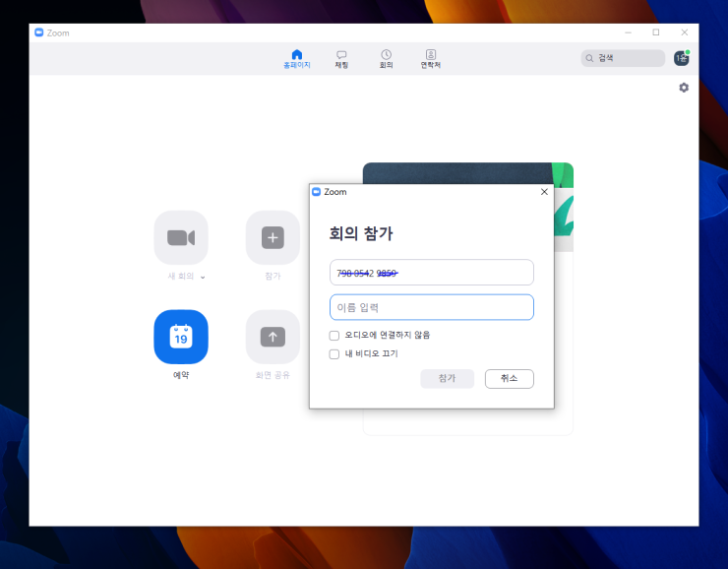Click the 취소 cancel button
This screenshot has width=728, height=569.
click(x=510, y=379)
